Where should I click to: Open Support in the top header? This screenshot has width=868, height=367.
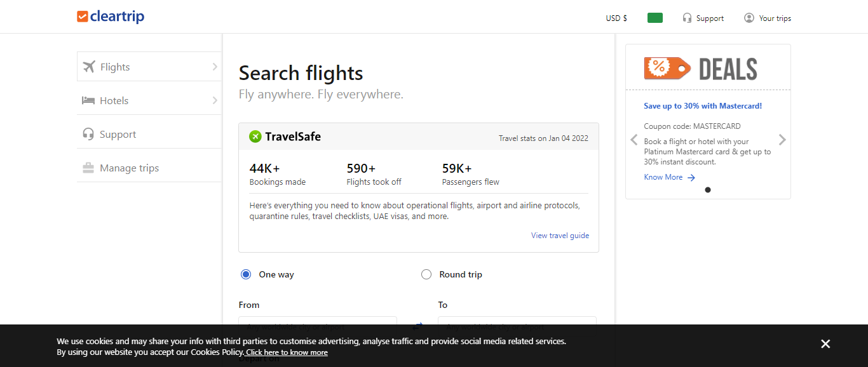[703, 18]
